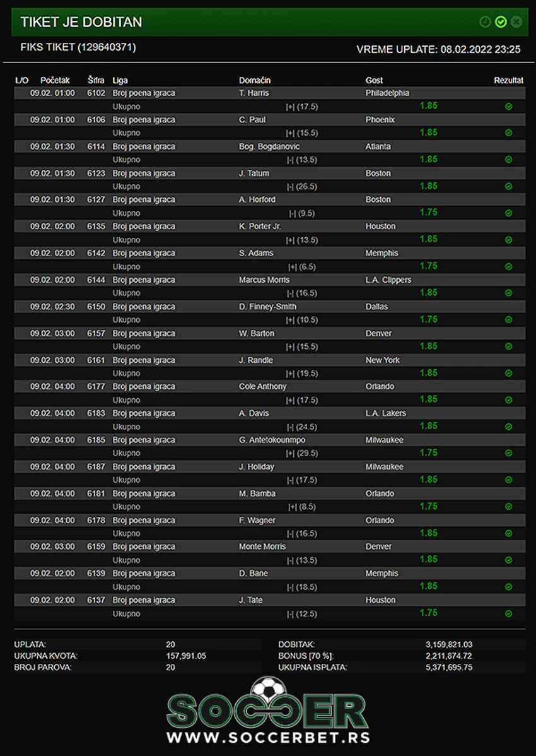Click the 1.85 odds for J. Randle
Screen dimensions: 536x756
429,373
